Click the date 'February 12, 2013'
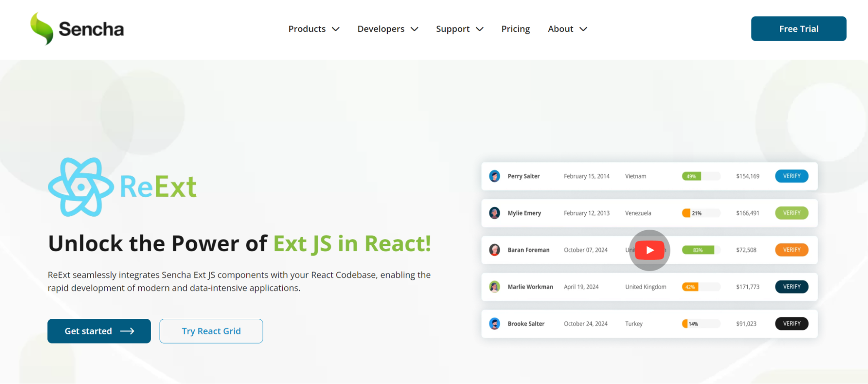Screen dimensions: 868x384 tap(587, 213)
